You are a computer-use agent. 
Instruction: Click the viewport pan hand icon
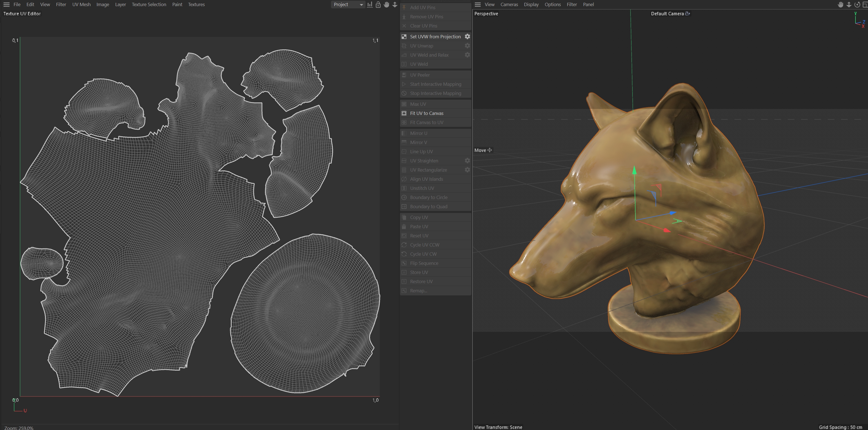click(x=841, y=4)
